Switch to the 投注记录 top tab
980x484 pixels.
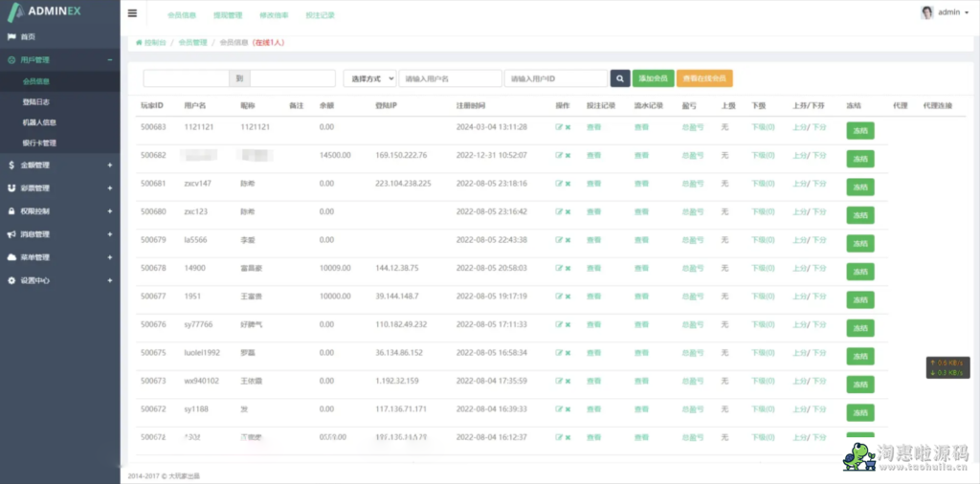pyautogui.click(x=320, y=15)
